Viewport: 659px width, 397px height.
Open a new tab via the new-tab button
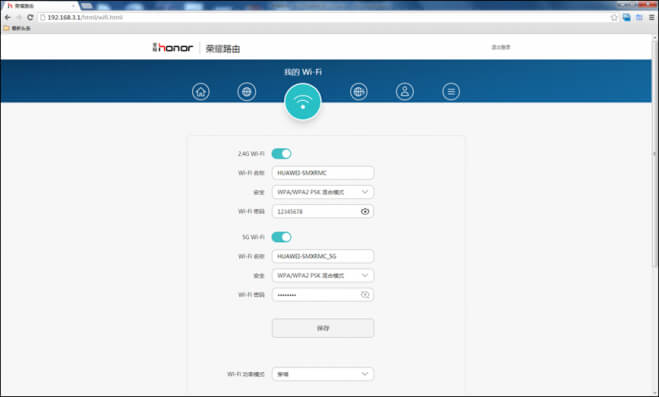[x=87, y=5]
